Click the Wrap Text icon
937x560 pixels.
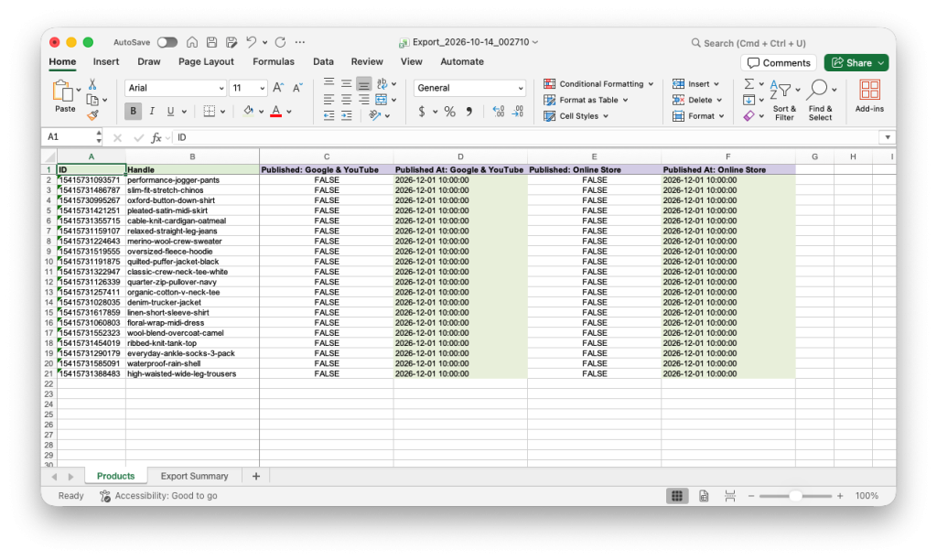[x=382, y=83]
